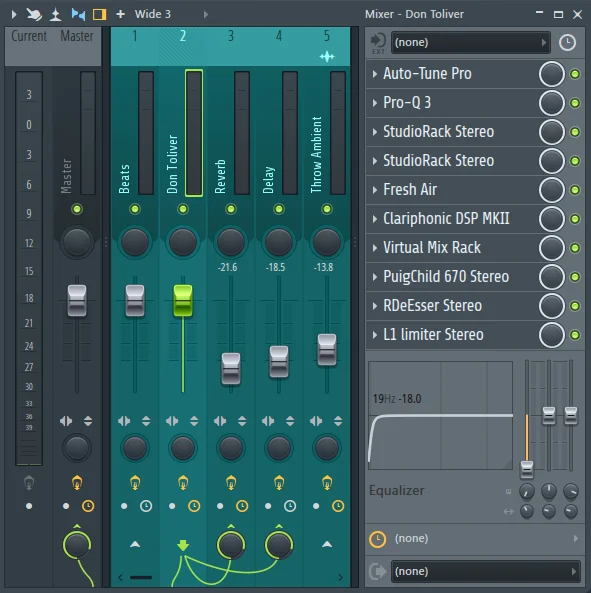Open the mixer options menu arrow

14,14
